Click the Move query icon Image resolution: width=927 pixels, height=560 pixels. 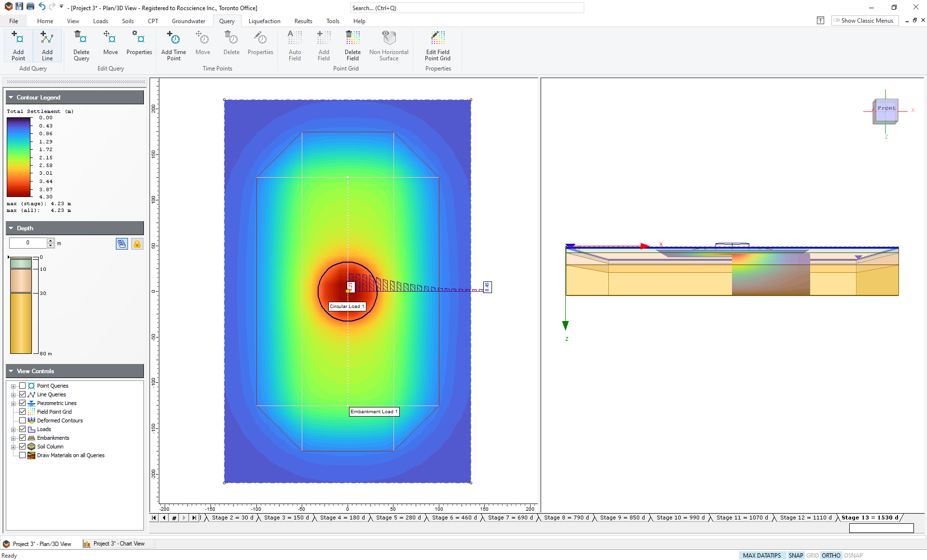[x=110, y=42]
